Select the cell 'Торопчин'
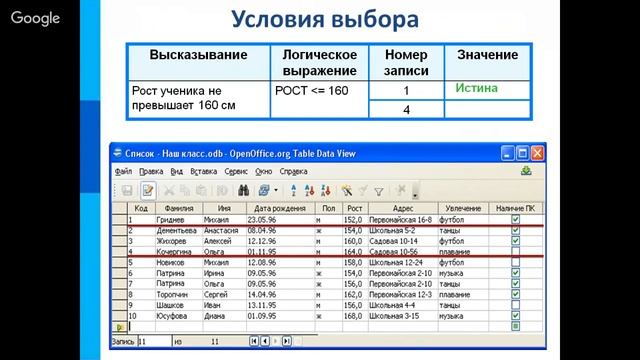 179,294
